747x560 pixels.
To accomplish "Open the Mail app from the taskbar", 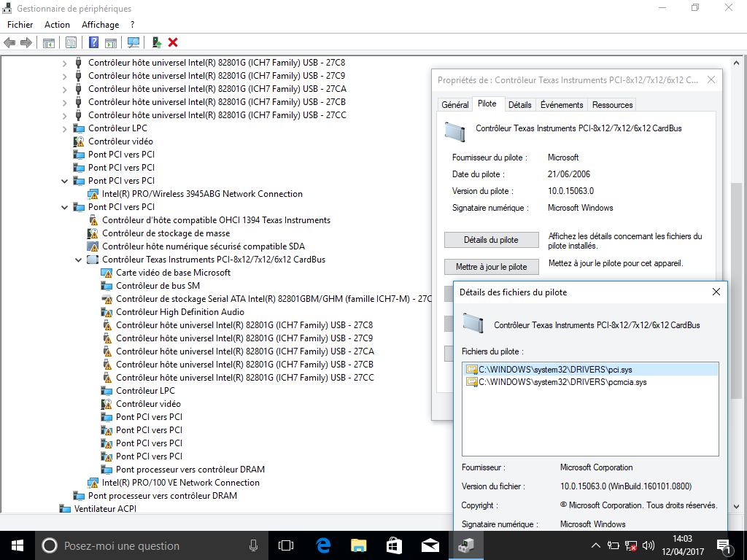I will click(x=430, y=545).
